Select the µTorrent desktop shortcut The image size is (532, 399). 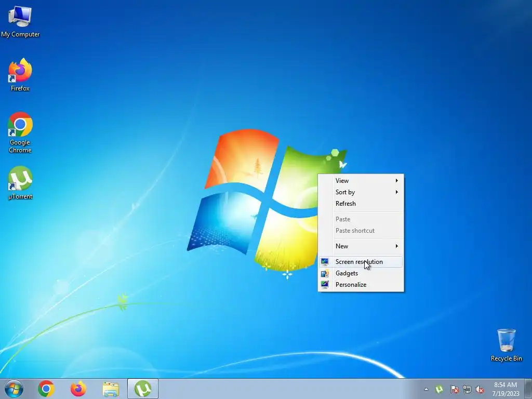[x=20, y=182]
